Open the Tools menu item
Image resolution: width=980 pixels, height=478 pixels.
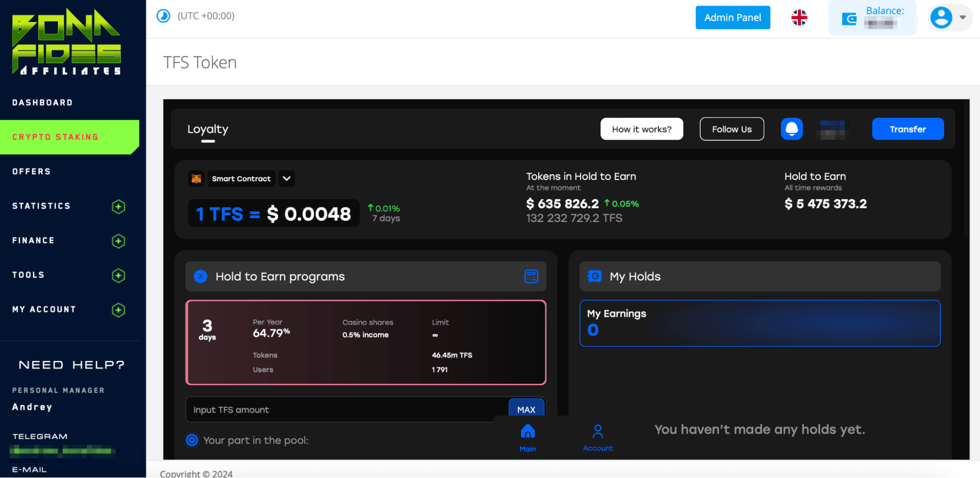[x=28, y=275]
